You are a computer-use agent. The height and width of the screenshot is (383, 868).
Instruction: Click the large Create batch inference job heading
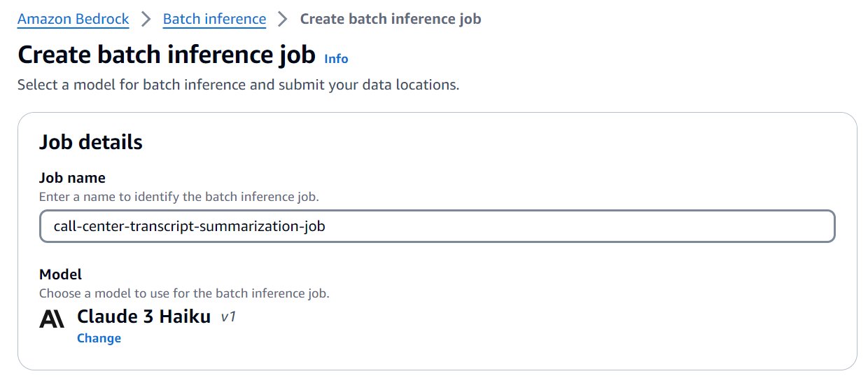pos(167,55)
